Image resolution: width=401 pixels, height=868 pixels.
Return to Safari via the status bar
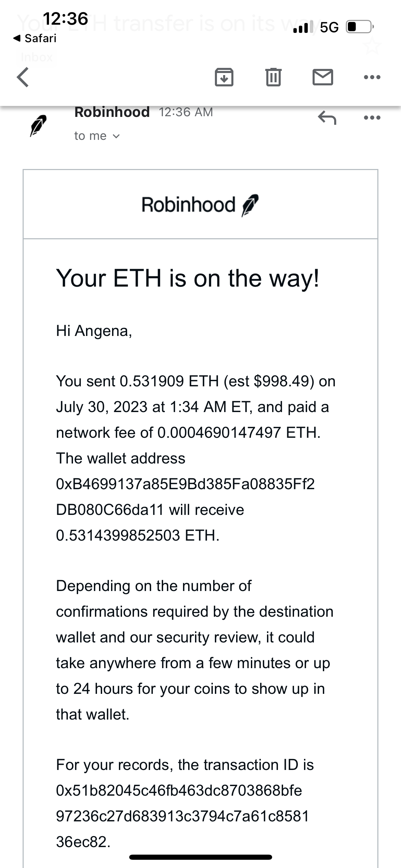pyautogui.click(x=35, y=38)
